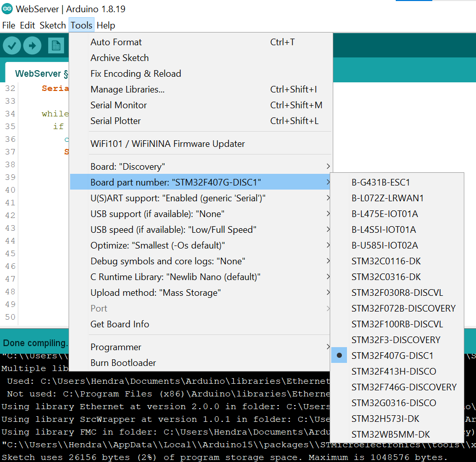Choose STM32F746G-DISCOVERY board part number
The width and height of the screenshot is (476, 462).
tap(397, 387)
